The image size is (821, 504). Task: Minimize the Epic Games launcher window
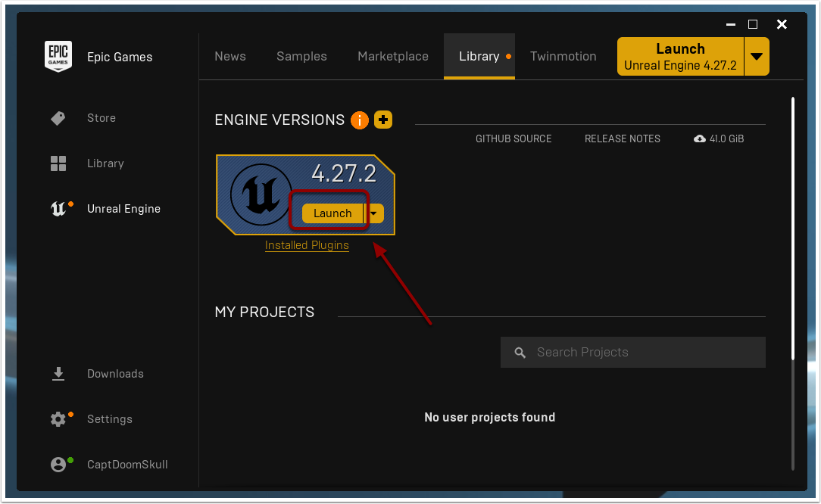coord(731,25)
